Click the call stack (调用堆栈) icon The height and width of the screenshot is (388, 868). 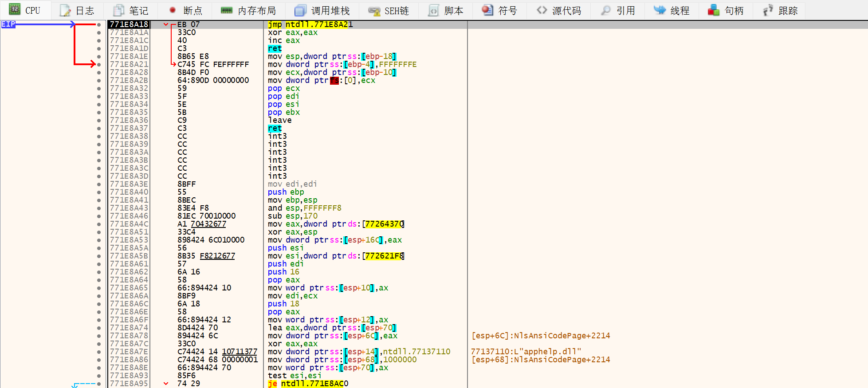coord(300,10)
